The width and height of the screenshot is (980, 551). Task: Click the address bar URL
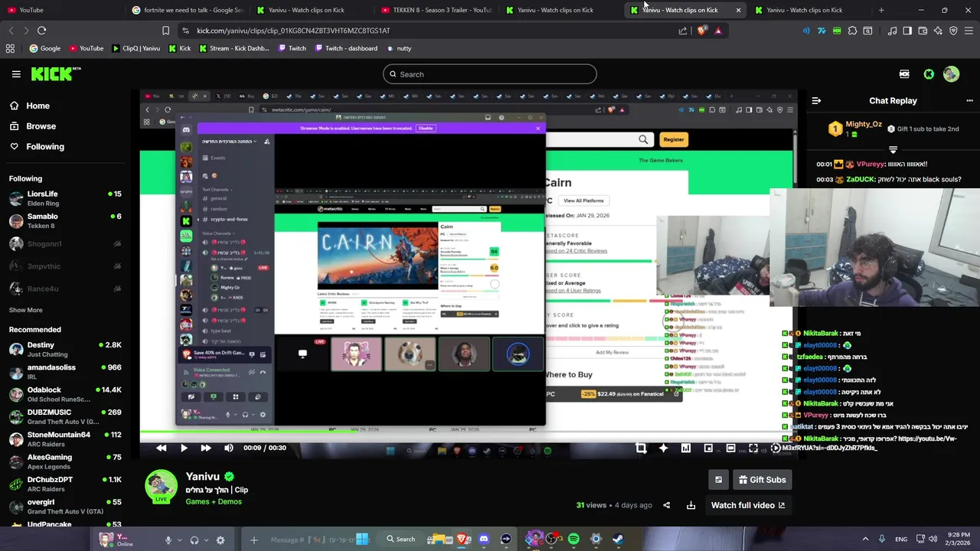tap(293, 31)
